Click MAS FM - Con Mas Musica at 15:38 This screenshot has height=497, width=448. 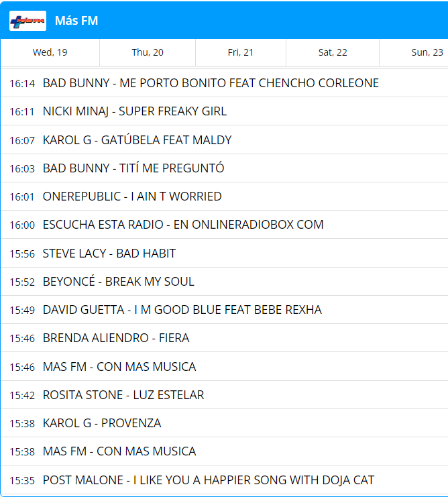click(x=119, y=451)
